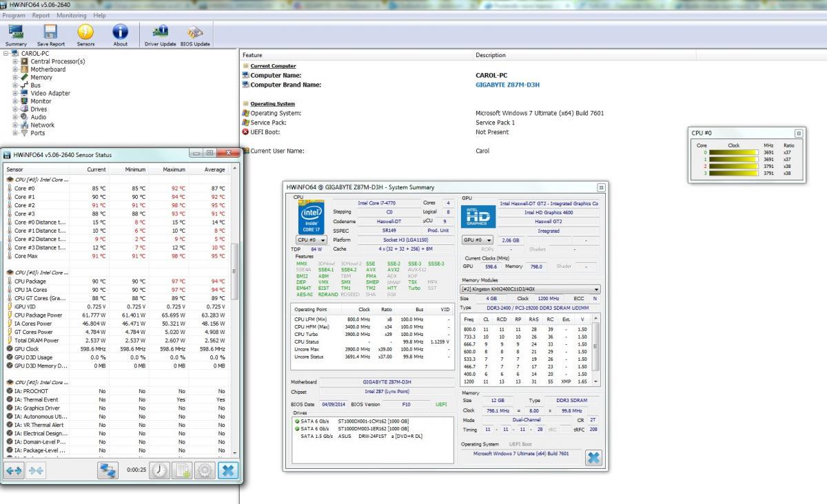Click the small close box on CPU #0 window
827x504 pixels.
(x=799, y=134)
